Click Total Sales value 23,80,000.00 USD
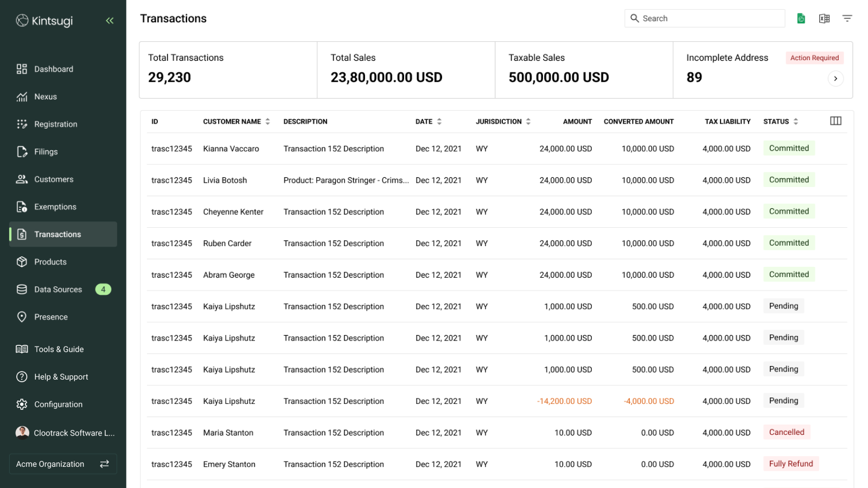This screenshot has width=868, height=488. point(386,78)
